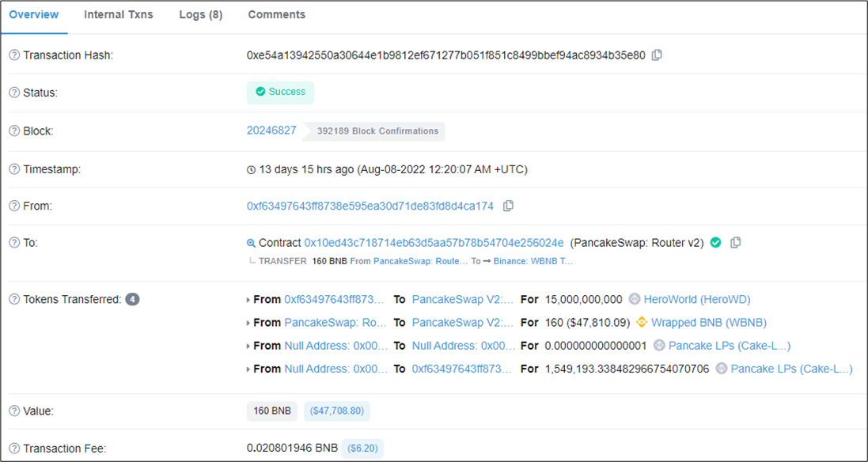Open the Comments tab
The image size is (868, 462).
click(276, 15)
